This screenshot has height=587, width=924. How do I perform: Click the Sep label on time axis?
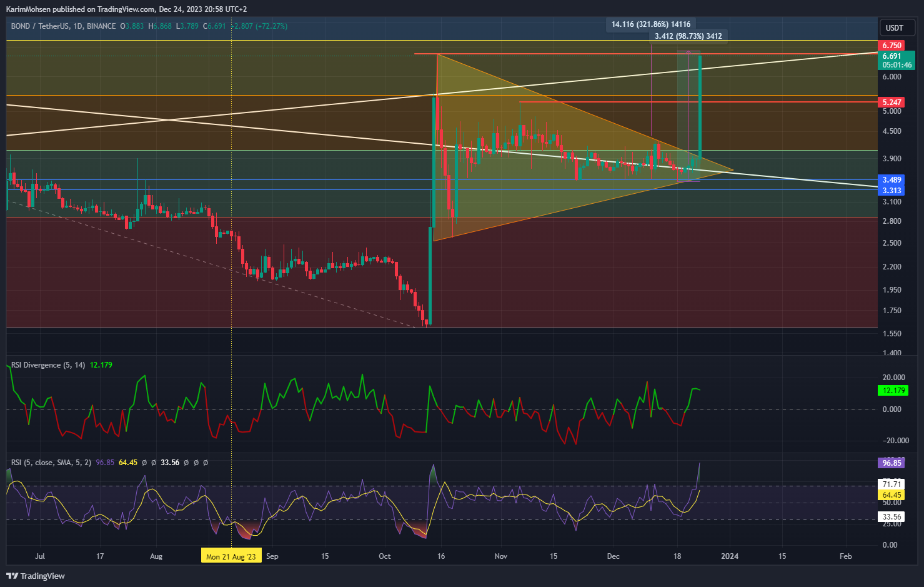coord(272,556)
